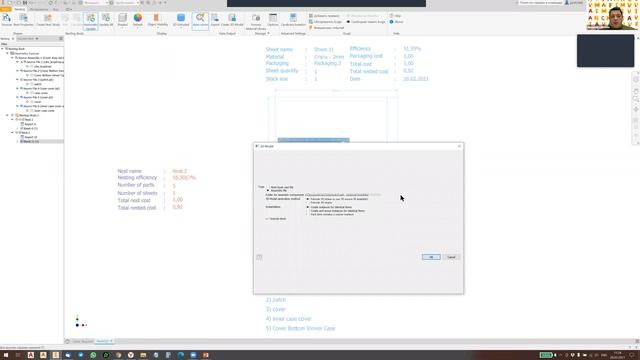Screen dimensions: 640x360
Task: Open PowerPoint from the taskbar
Action: click(x=206, y=355)
